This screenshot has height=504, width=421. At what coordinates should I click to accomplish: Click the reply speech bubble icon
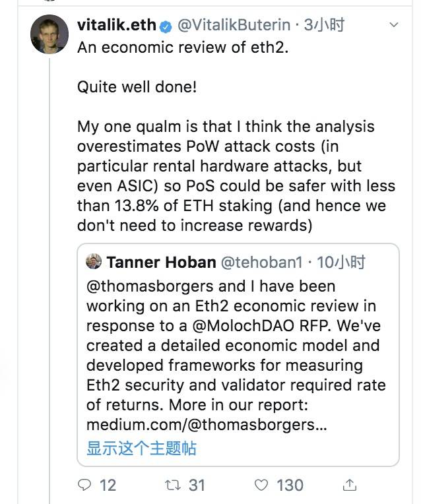(84, 485)
